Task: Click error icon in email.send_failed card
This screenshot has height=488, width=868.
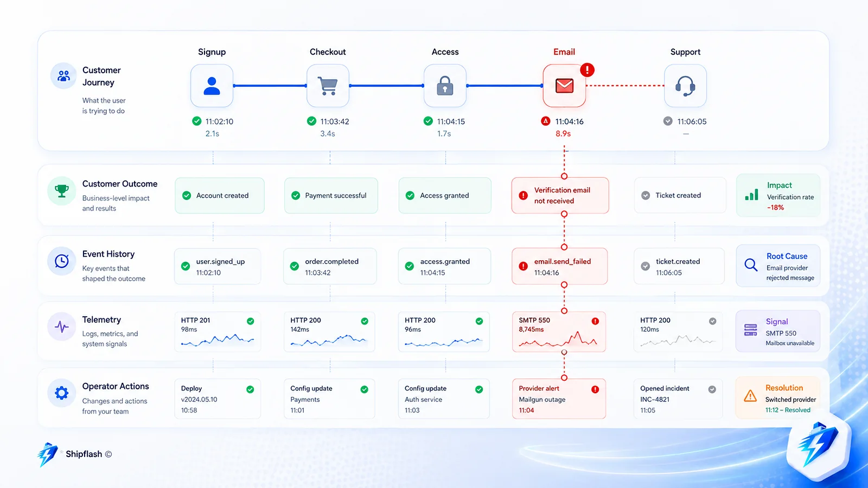Action: tap(523, 266)
